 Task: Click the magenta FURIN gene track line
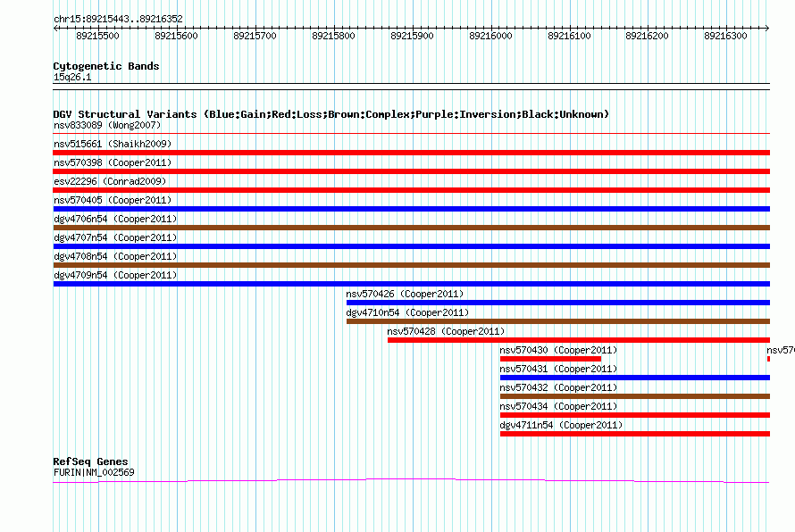click(411, 480)
